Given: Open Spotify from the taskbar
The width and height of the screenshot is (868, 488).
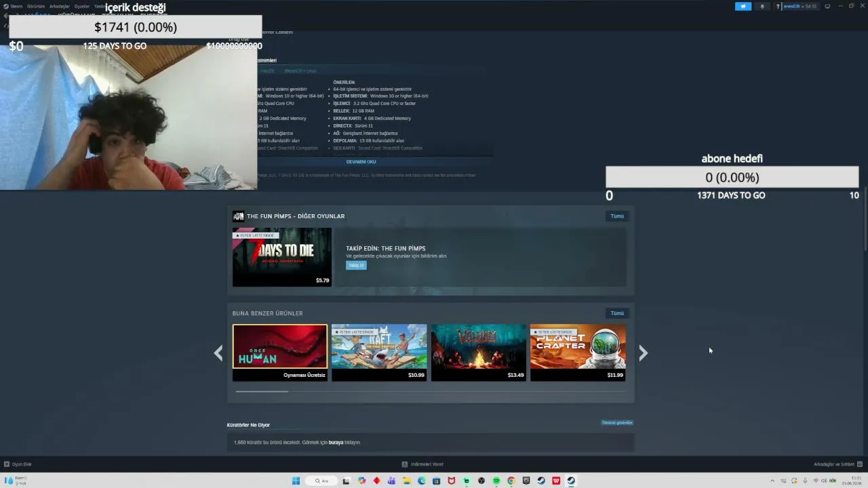Looking at the screenshot, I should click(496, 481).
